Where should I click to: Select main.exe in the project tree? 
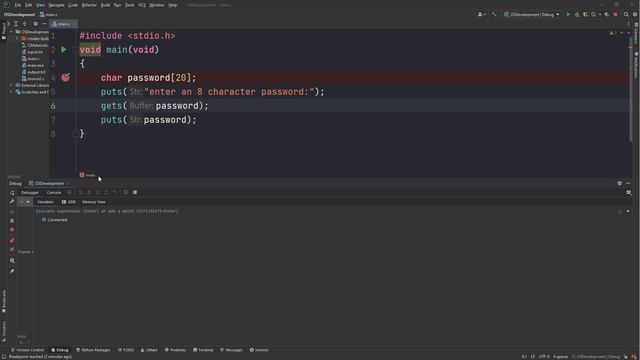click(x=33, y=65)
